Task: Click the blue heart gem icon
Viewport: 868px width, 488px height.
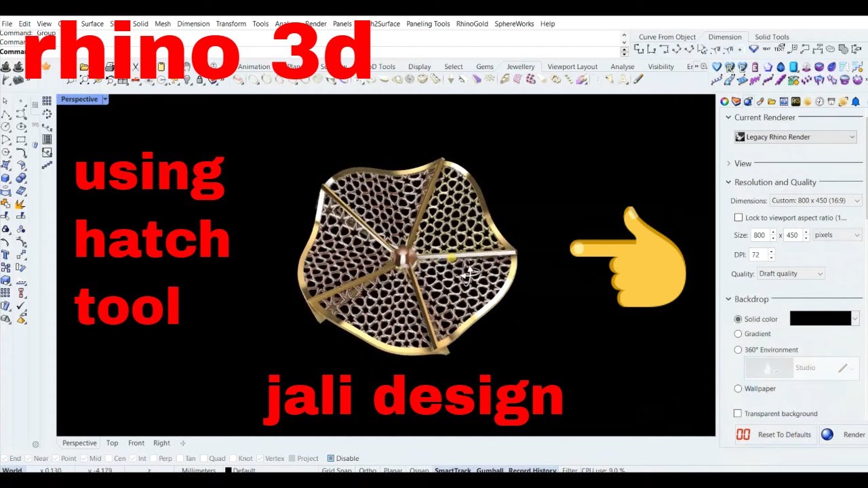Action: click(717, 66)
